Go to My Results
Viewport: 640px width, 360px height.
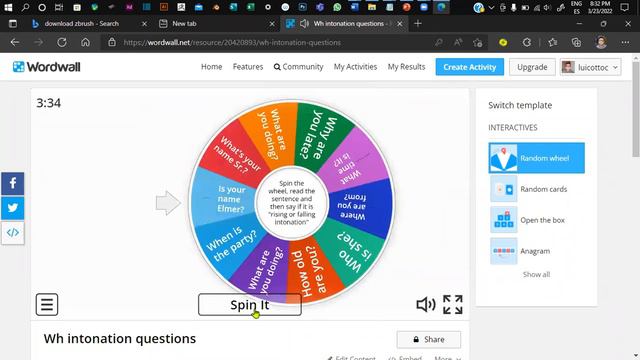(x=406, y=67)
